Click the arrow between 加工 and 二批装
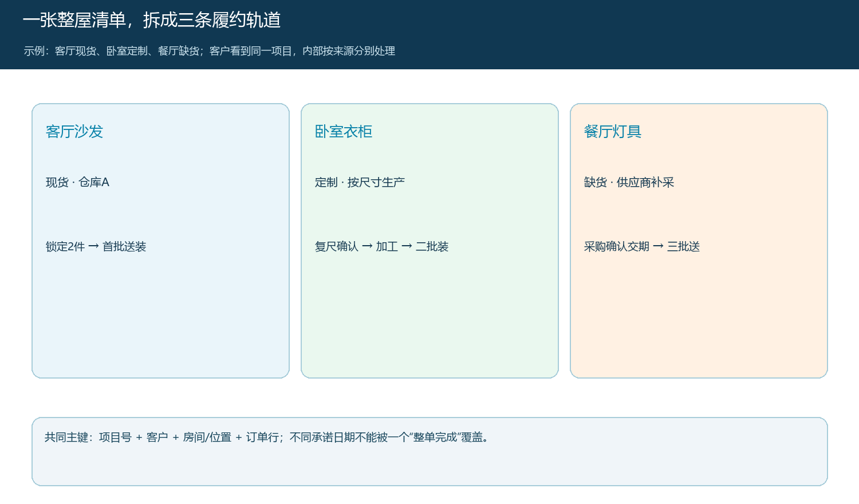Image resolution: width=859 pixels, height=504 pixels. tap(407, 246)
